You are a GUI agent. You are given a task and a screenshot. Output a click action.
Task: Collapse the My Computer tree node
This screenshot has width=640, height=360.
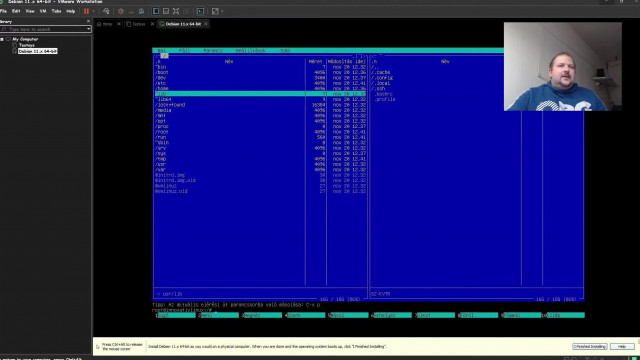click(x=2, y=39)
